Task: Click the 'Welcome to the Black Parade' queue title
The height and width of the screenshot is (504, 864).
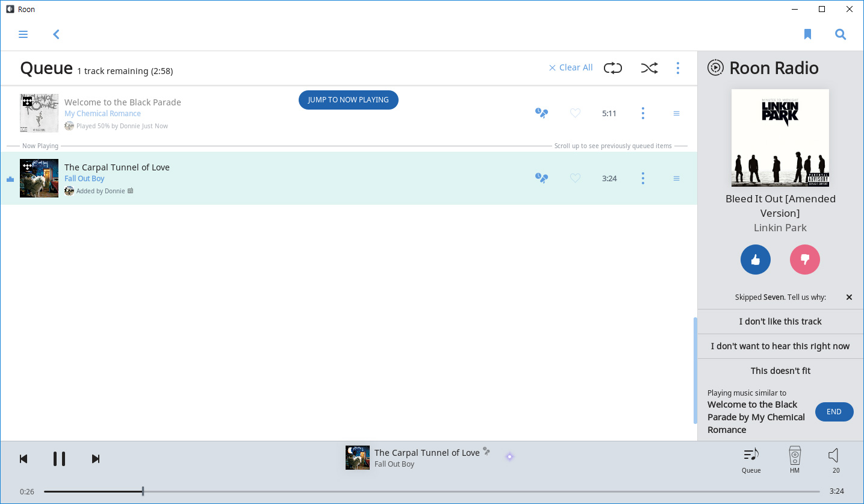Action: coord(123,102)
